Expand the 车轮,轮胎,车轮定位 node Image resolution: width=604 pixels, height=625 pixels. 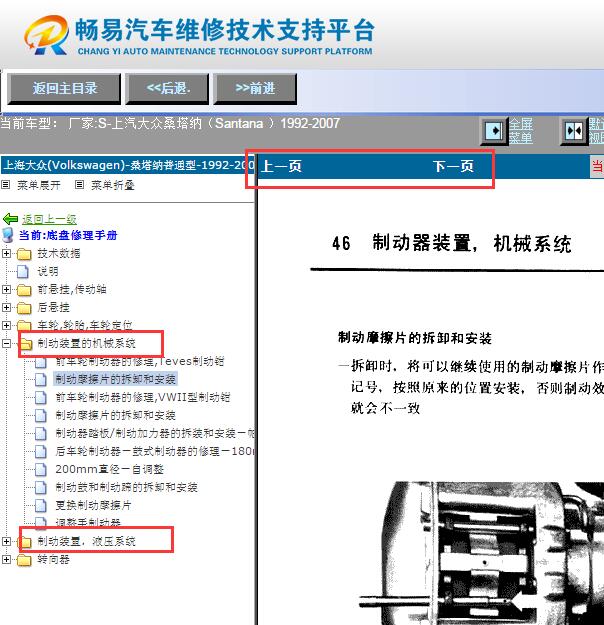[6, 325]
